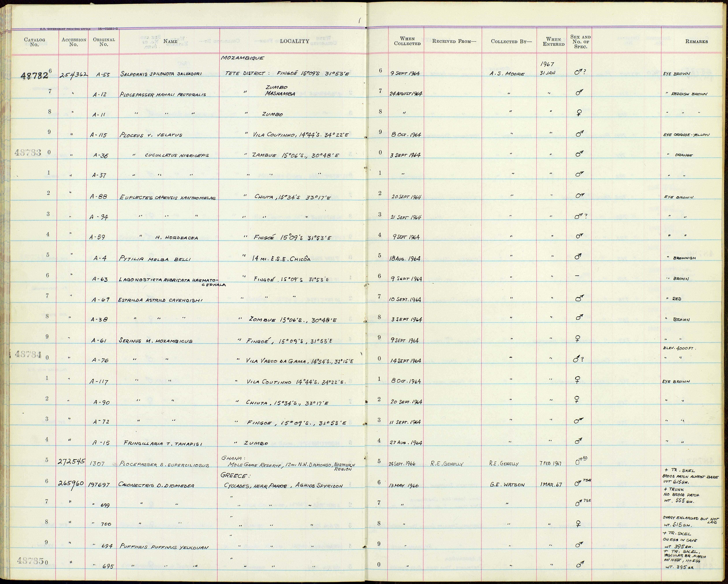This screenshot has width=728, height=584.
Task: Click collector name A.S. Moore
Action: (x=507, y=74)
